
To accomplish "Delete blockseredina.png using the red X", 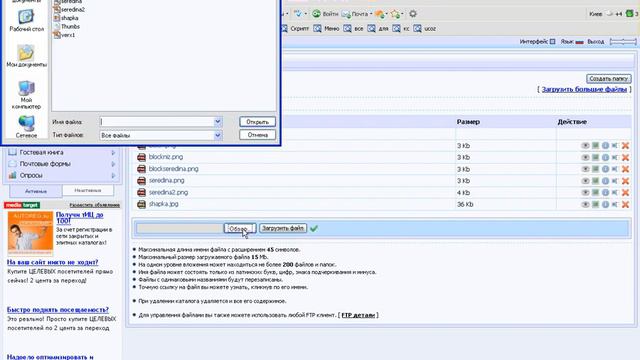I will point(625,169).
